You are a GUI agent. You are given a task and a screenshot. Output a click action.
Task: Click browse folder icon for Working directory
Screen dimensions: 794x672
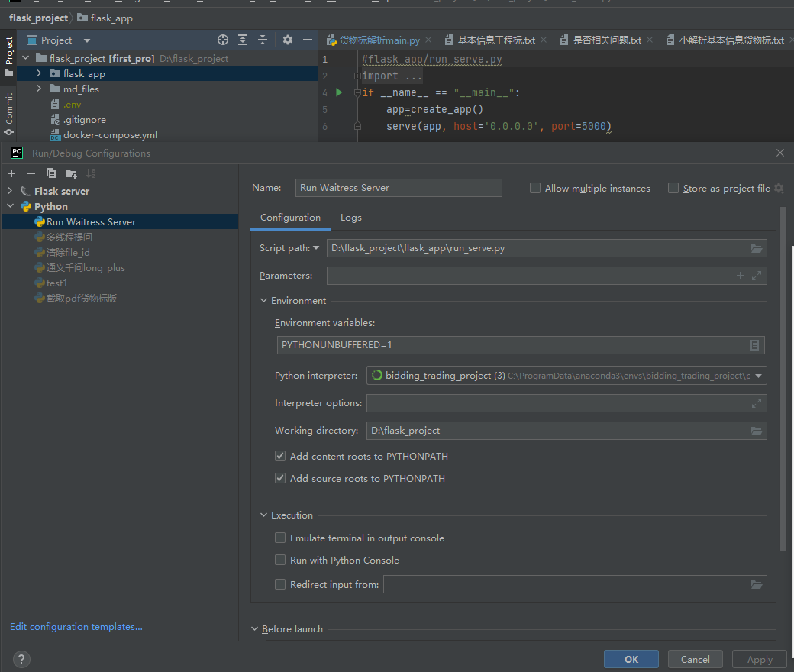pyautogui.click(x=757, y=431)
